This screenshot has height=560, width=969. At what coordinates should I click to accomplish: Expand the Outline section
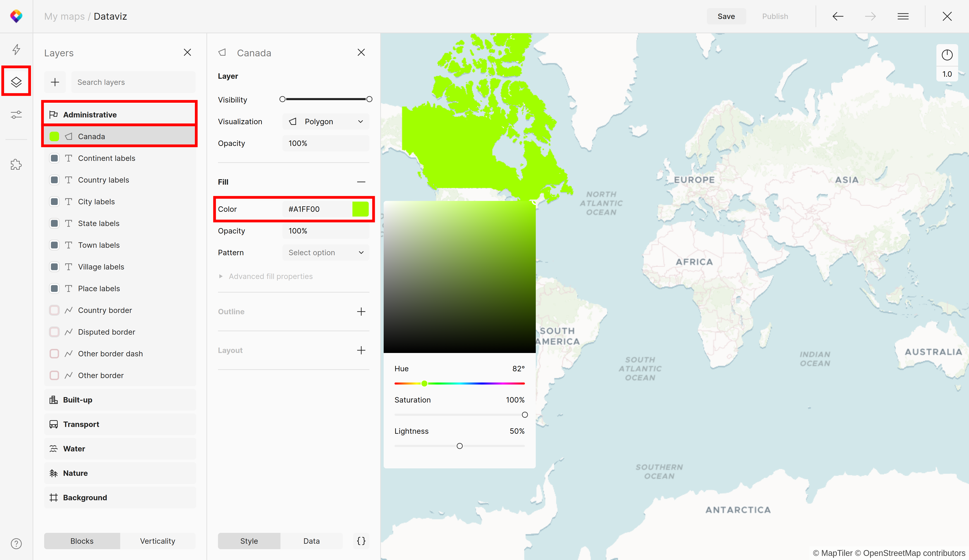(x=361, y=311)
